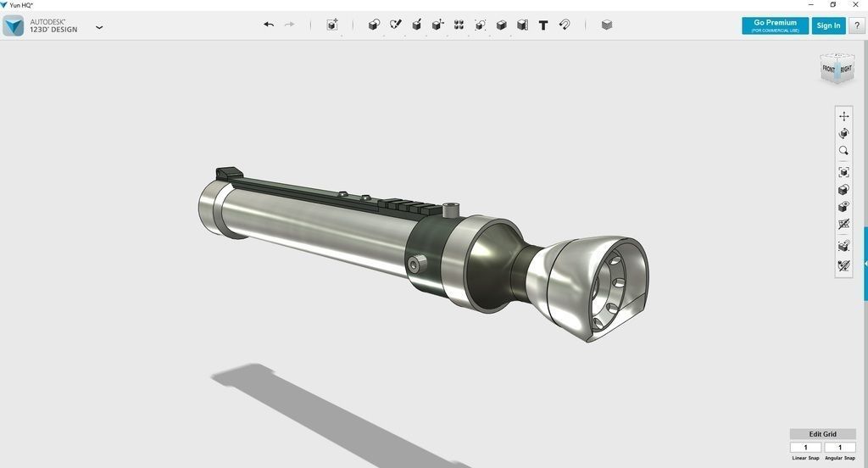The width and height of the screenshot is (868, 468).
Task: Open help with the question mark button
Action: [x=857, y=25]
